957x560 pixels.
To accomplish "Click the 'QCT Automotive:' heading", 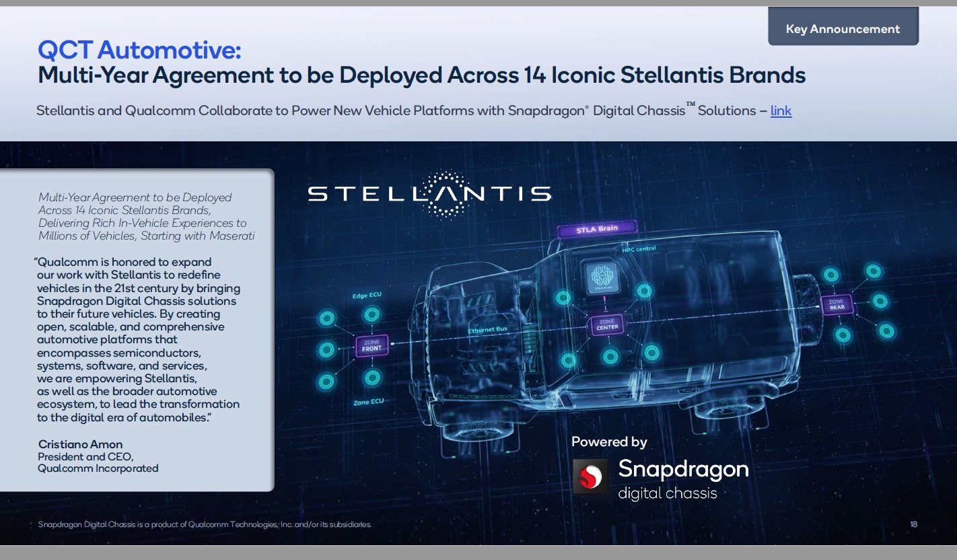I will 139,50.
